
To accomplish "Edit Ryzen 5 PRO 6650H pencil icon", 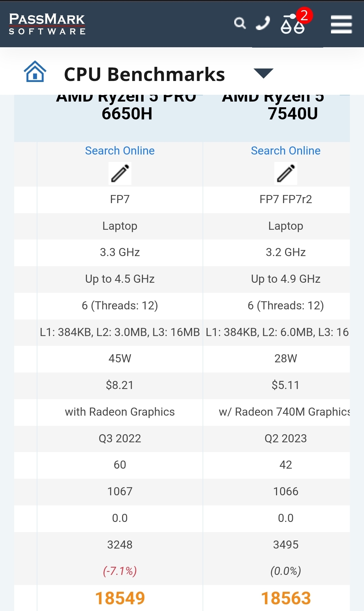I will 120,173.
